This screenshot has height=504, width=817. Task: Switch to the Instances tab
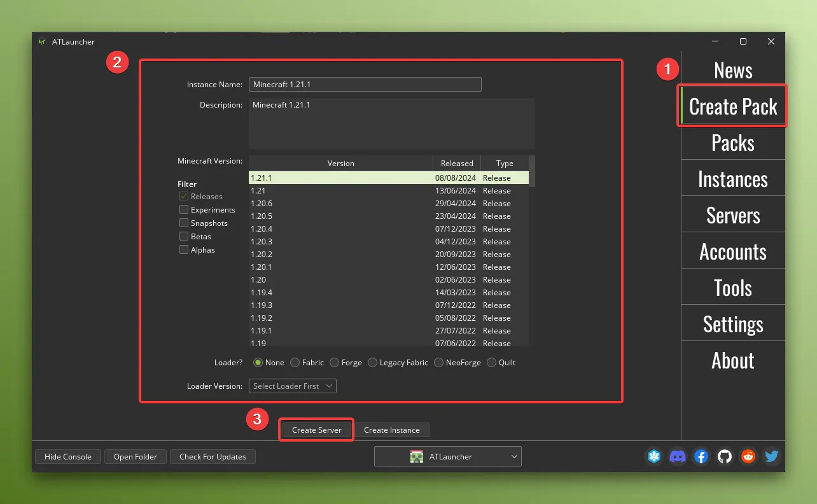(x=732, y=179)
